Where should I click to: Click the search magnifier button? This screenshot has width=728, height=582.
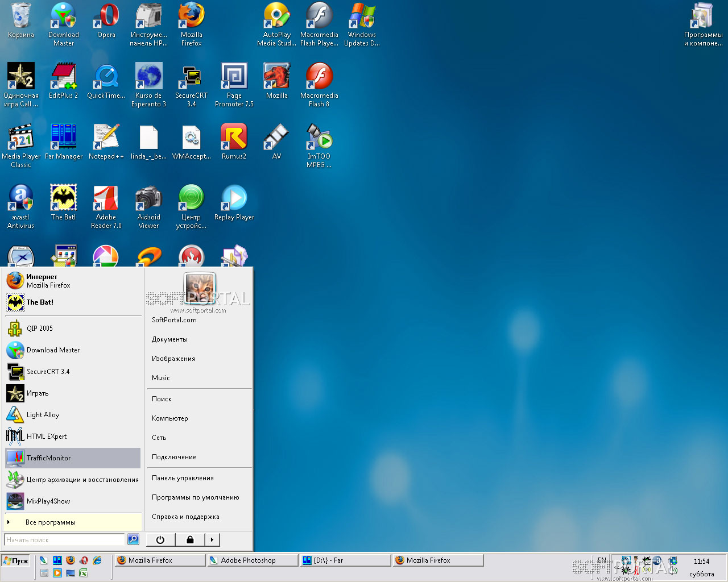133,539
